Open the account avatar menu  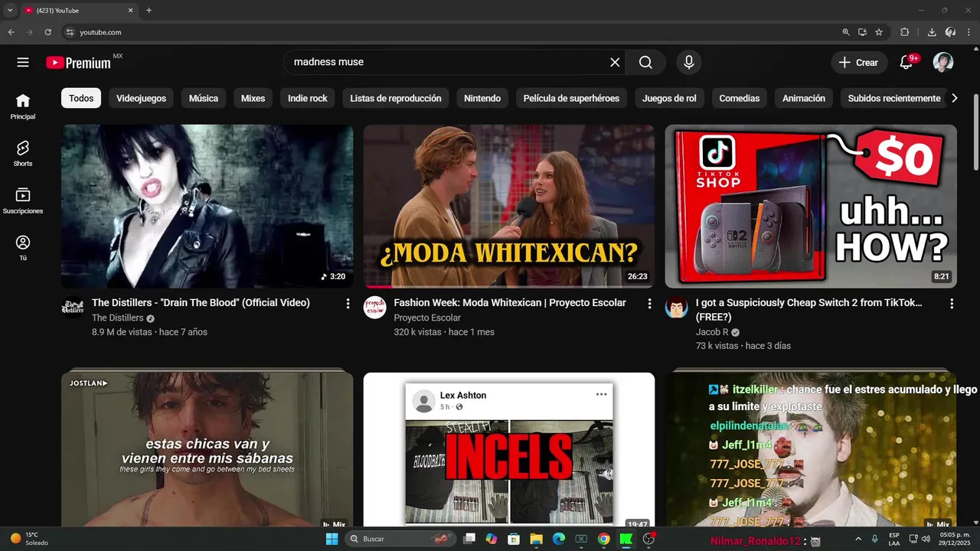(x=943, y=63)
